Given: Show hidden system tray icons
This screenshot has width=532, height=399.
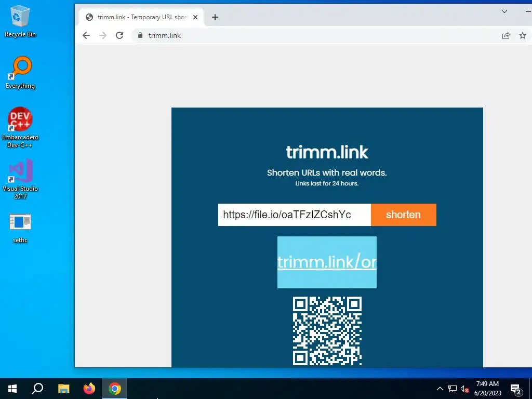Looking at the screenshot, I should [440, 389].
